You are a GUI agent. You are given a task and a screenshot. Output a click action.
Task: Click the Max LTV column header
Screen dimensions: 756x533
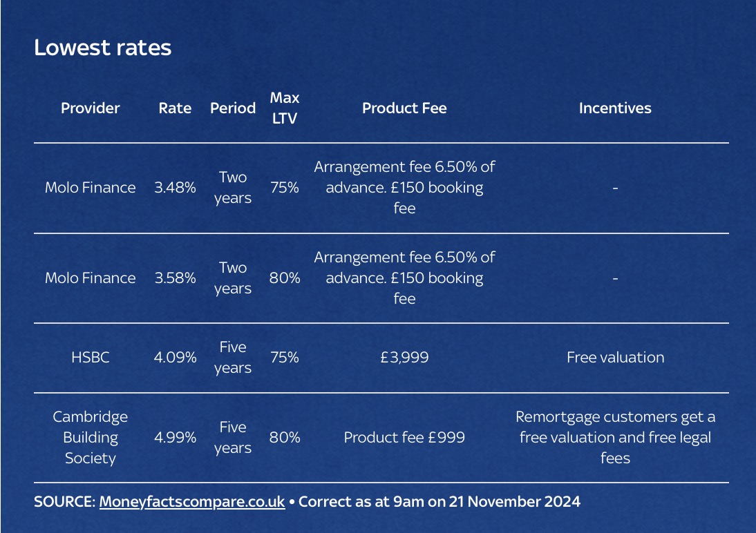[285, 108]
